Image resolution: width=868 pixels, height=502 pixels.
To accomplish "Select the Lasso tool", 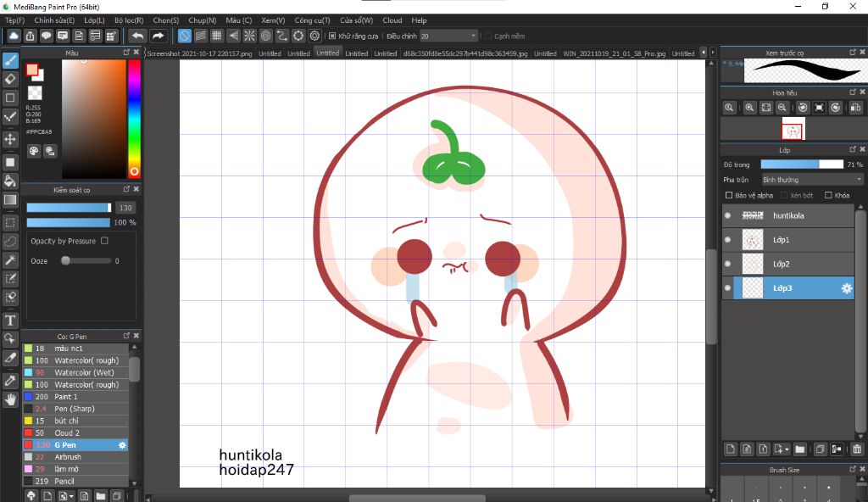I will click(x=10, y=242).
